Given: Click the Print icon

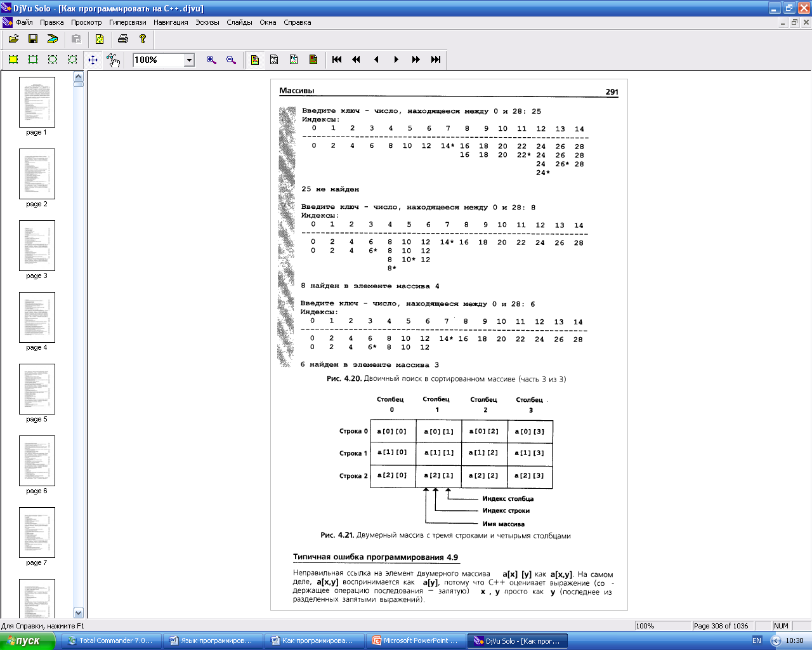Looking at the screenshot, I should coord(123,39).
